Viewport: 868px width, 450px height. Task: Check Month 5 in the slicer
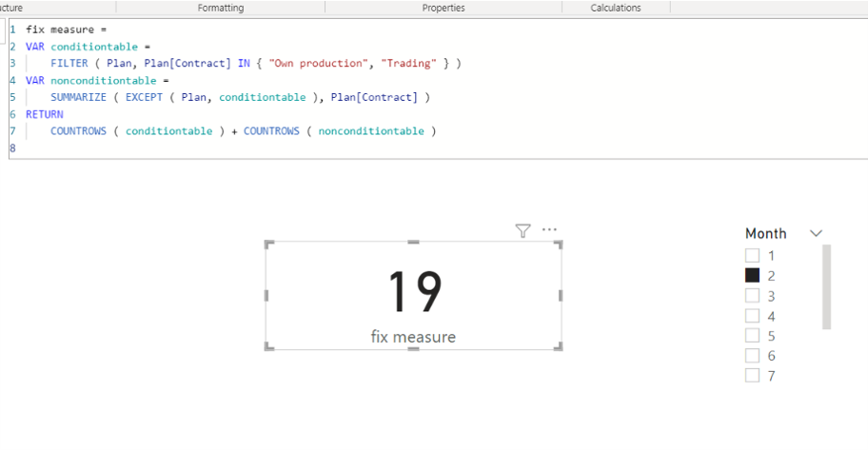point(752,336)
